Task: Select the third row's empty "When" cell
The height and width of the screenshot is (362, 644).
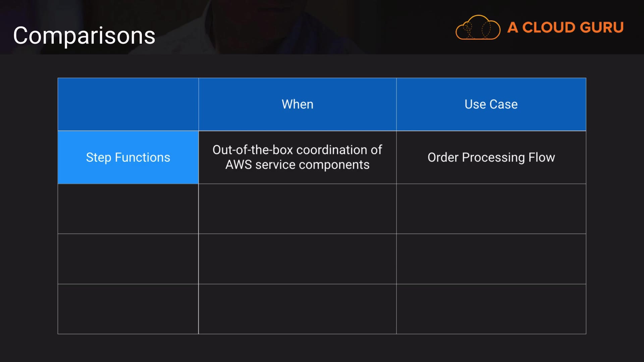Action: click(x=297, y=259)
